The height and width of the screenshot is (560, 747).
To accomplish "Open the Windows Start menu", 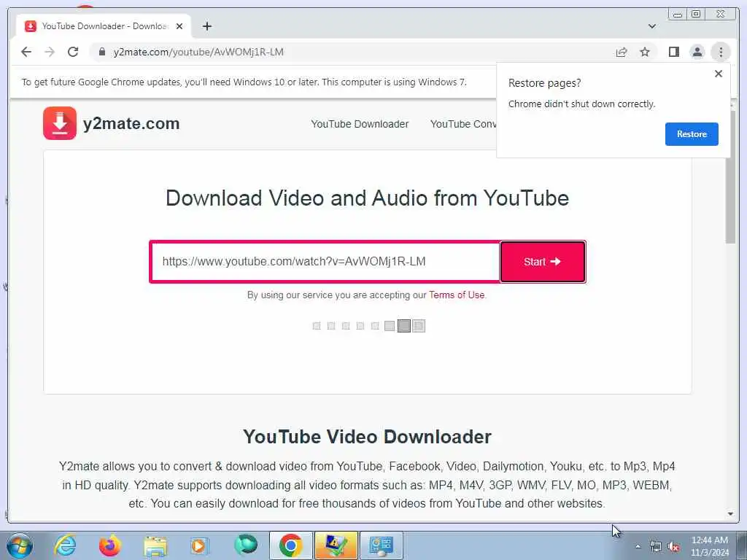I will [20, 545].
